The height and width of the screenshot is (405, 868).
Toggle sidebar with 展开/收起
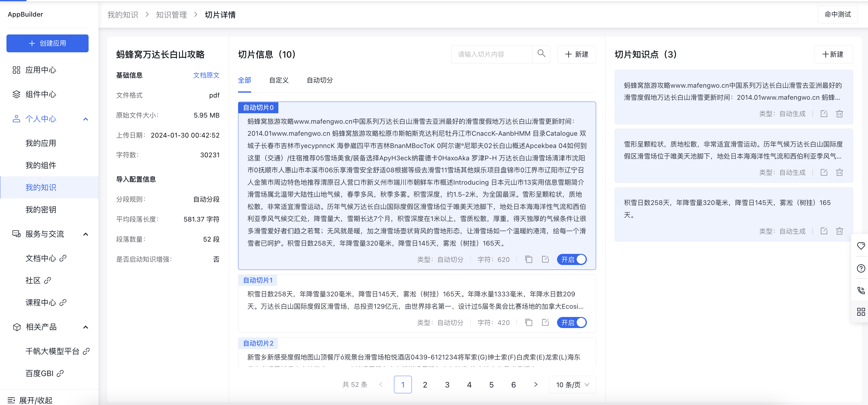tap(30, 400)
